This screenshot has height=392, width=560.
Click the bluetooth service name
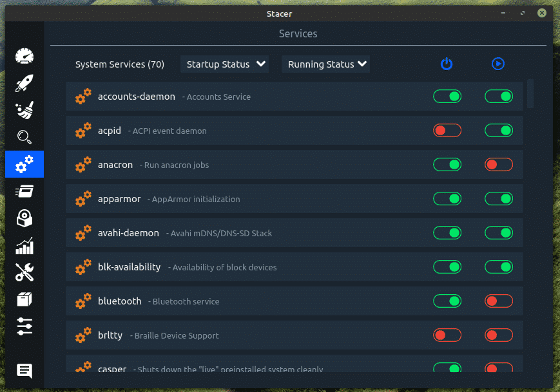pyautogui.click(x=120, y=301)
